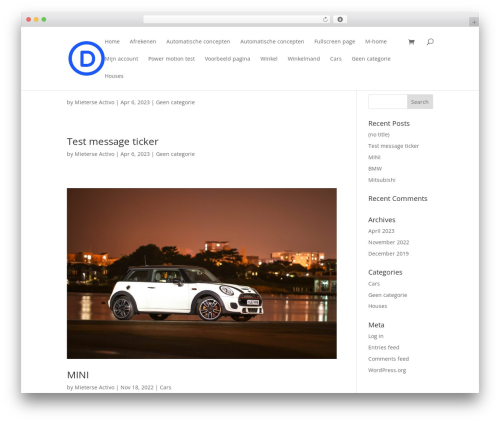Open the Houses menu item in header

point(114,76)
